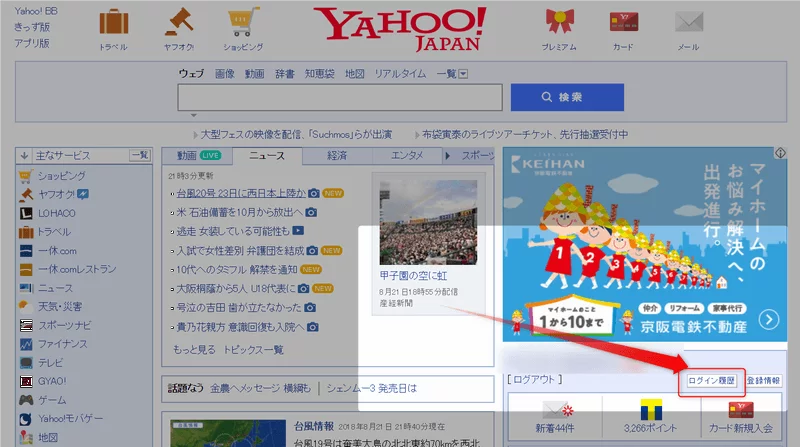
Task: Select the リアルタイム search category
Action: (400, 74)
